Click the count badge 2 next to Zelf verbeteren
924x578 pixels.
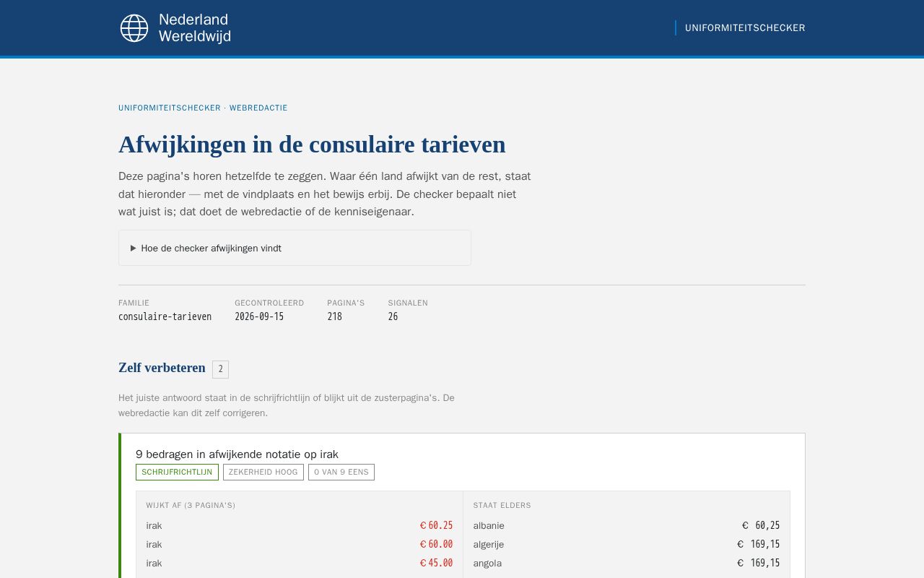point(220,369)
